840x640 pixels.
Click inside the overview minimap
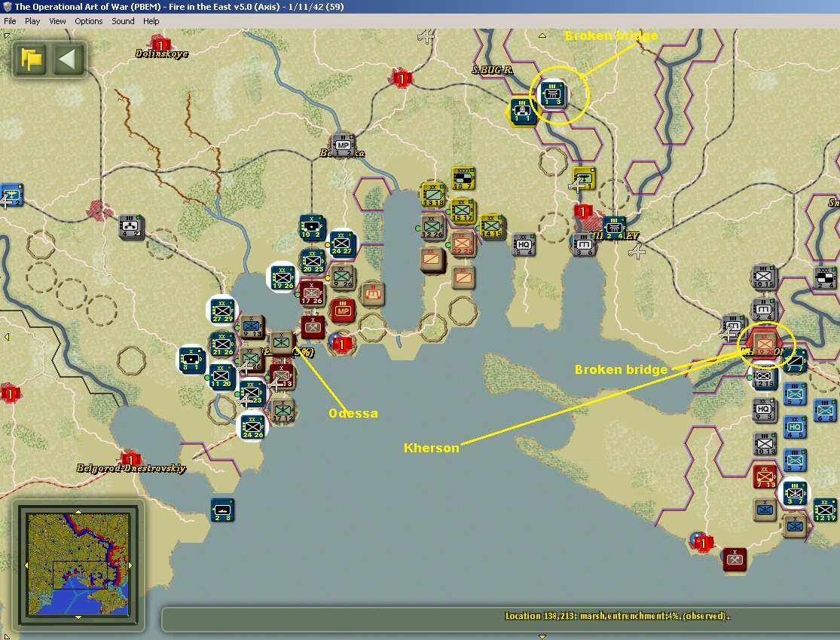(x=78, y=564)
